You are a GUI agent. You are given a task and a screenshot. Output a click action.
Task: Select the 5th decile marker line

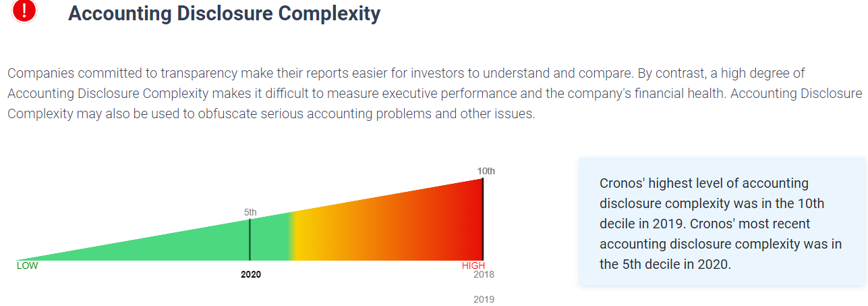pyautogui.click(x=250, y=239)
